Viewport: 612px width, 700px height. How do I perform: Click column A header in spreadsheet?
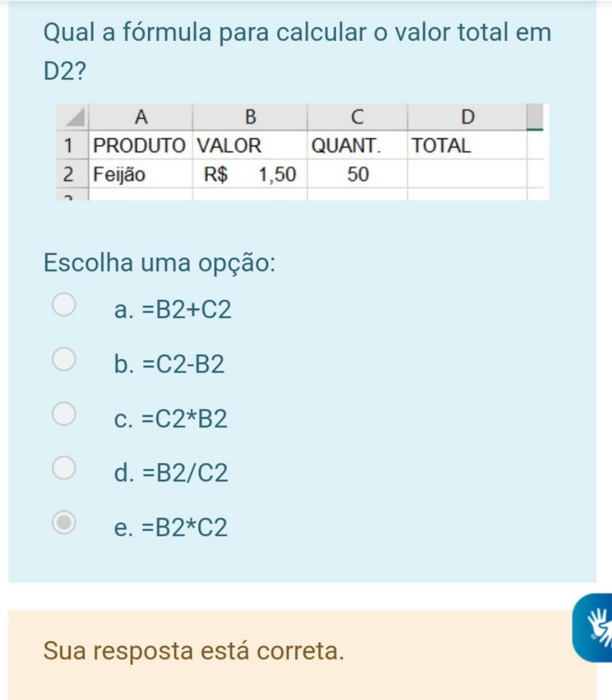click(140, 117)
